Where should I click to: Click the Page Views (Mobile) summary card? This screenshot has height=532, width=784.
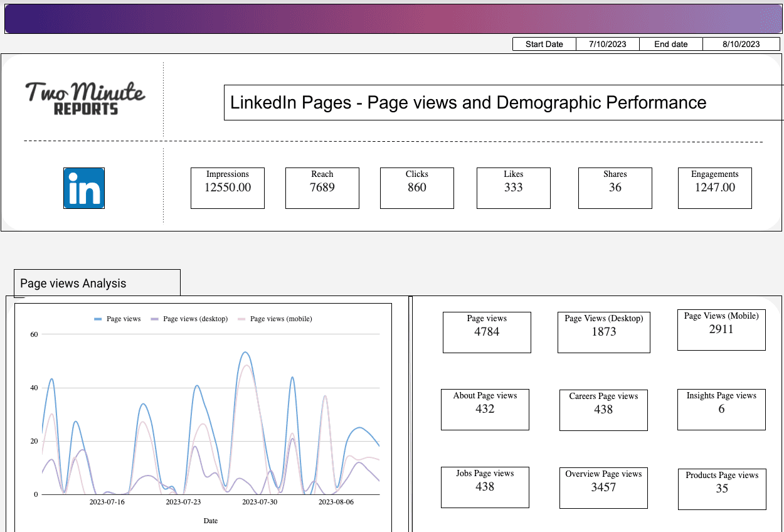[721, 329]
